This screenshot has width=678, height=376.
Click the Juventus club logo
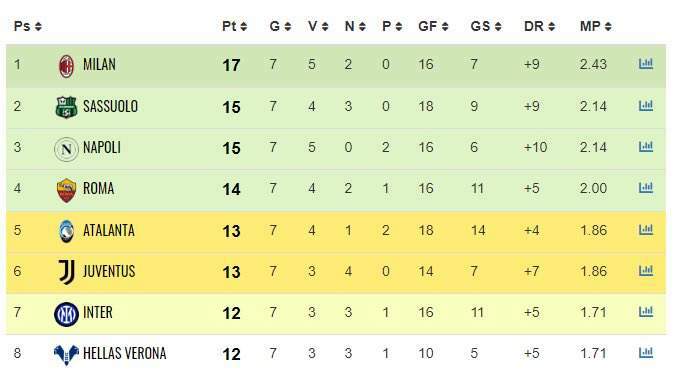[67, 272]
